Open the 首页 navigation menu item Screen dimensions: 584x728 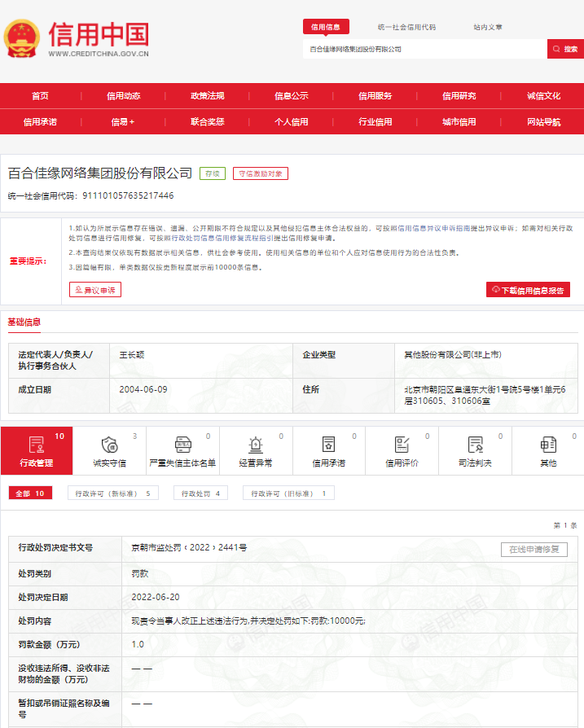coord(41,95)
